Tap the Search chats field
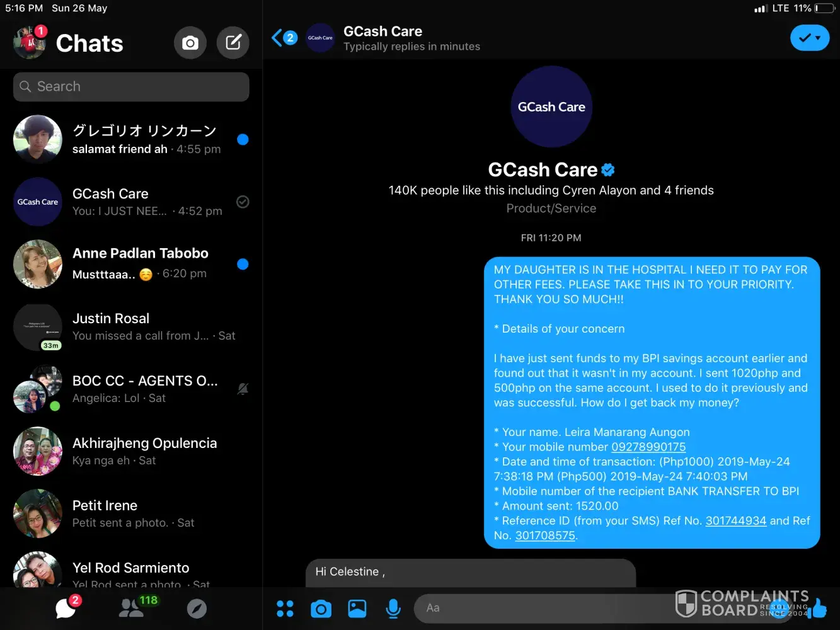The width and height of the screenshot is (840, 630). tap(131, 86)
